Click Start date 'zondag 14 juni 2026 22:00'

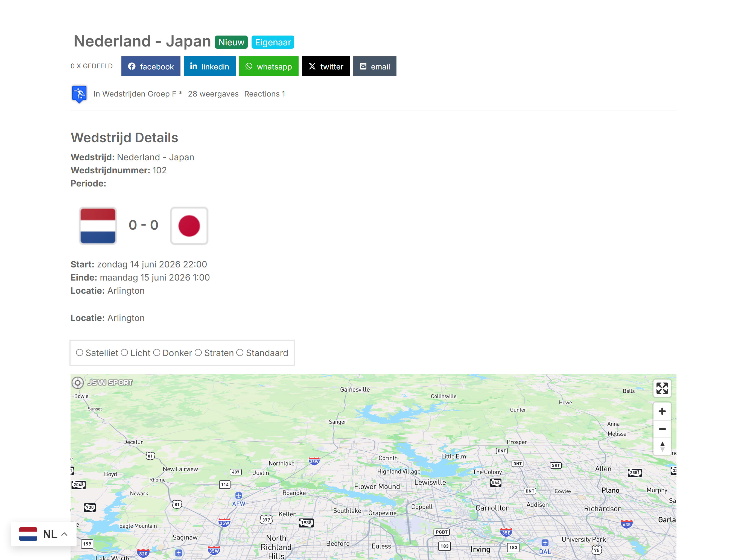[152, 264]
